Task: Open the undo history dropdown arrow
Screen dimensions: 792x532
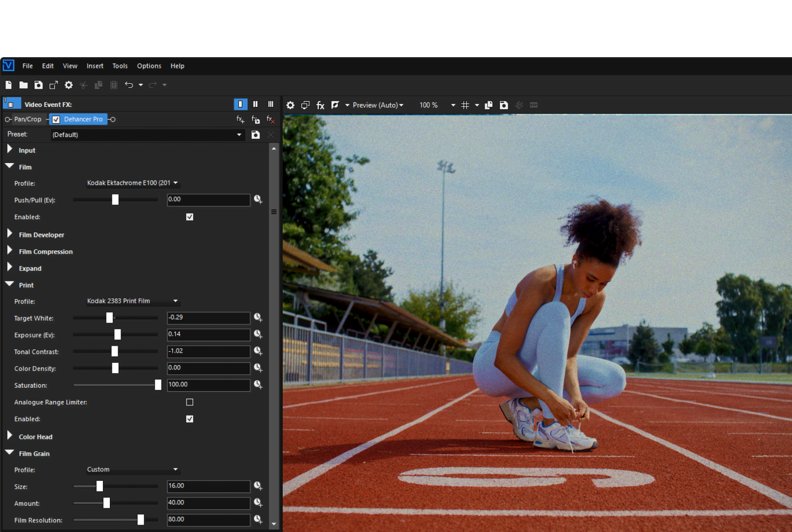Action: coord(141,85)
